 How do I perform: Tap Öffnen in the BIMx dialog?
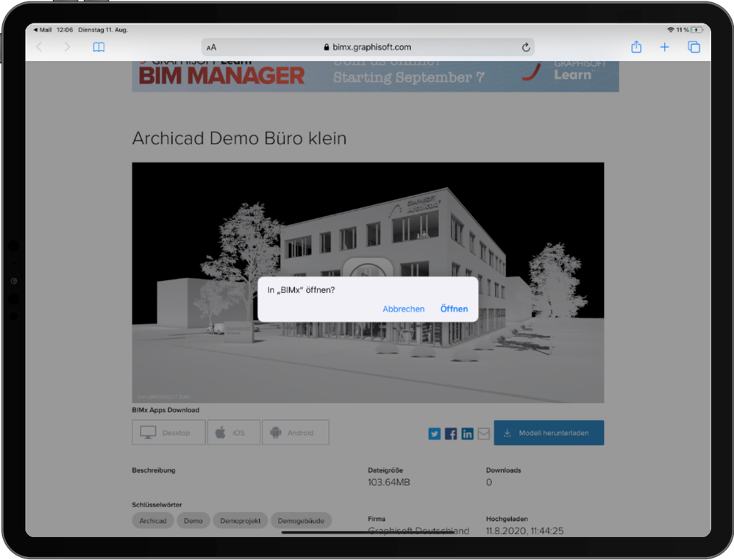point(454,309)
